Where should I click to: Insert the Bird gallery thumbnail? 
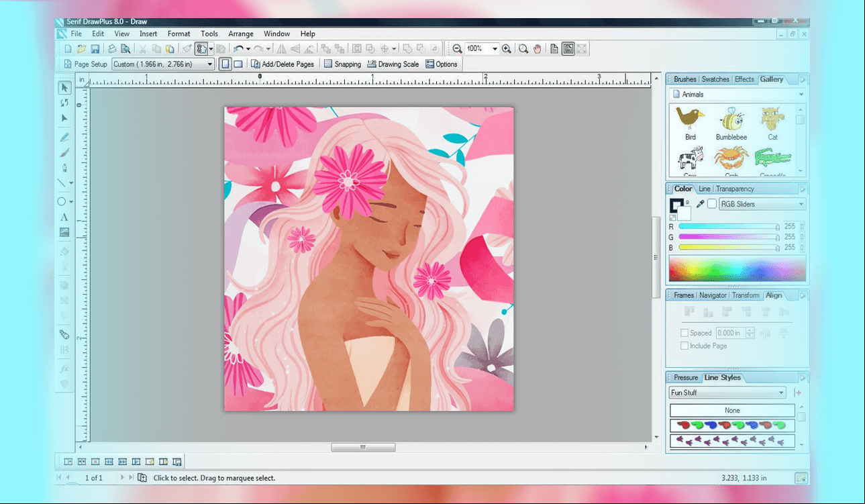click(690, 124)
